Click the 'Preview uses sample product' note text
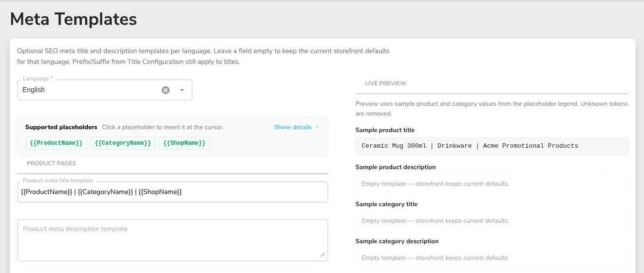This screenshot has height=273, width=644. (x=492, y=109)
